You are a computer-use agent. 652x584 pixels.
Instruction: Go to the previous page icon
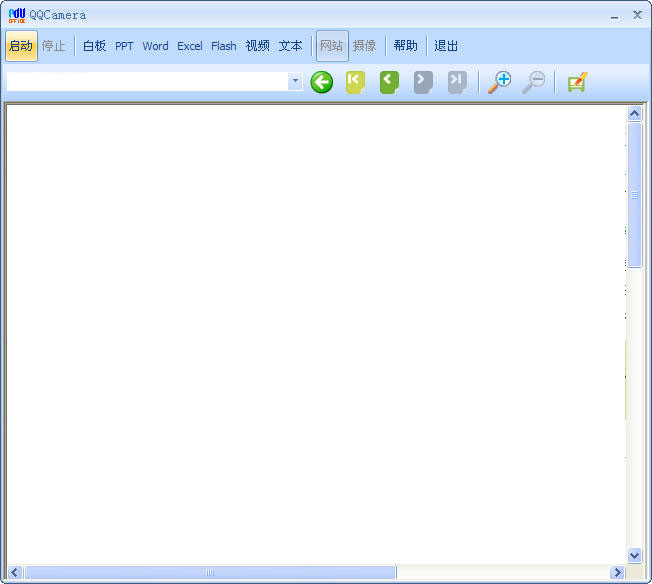[389, 82]
